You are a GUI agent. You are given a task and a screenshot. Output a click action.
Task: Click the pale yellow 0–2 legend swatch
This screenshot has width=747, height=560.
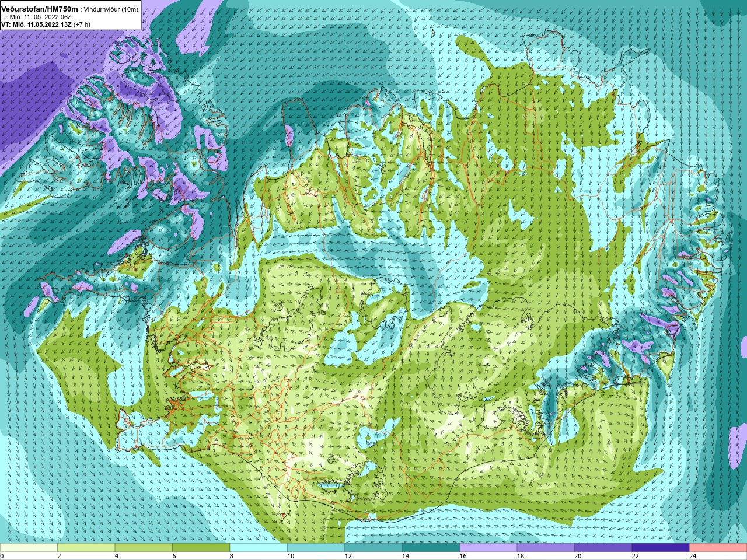point(29,548)
